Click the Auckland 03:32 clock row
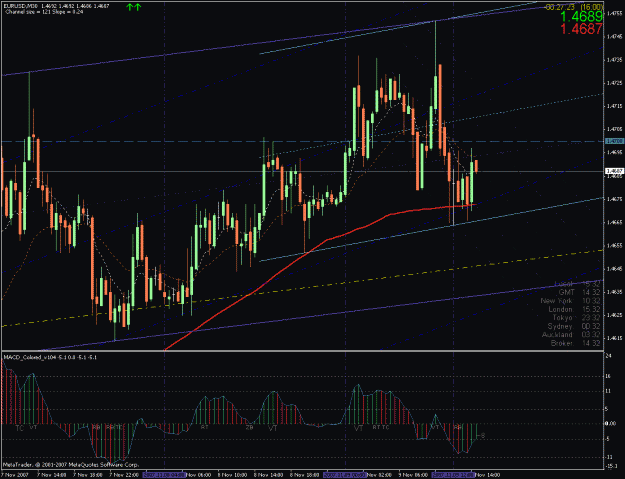The height and width of the screenshot is (479, 625). [x=571, y=335]
